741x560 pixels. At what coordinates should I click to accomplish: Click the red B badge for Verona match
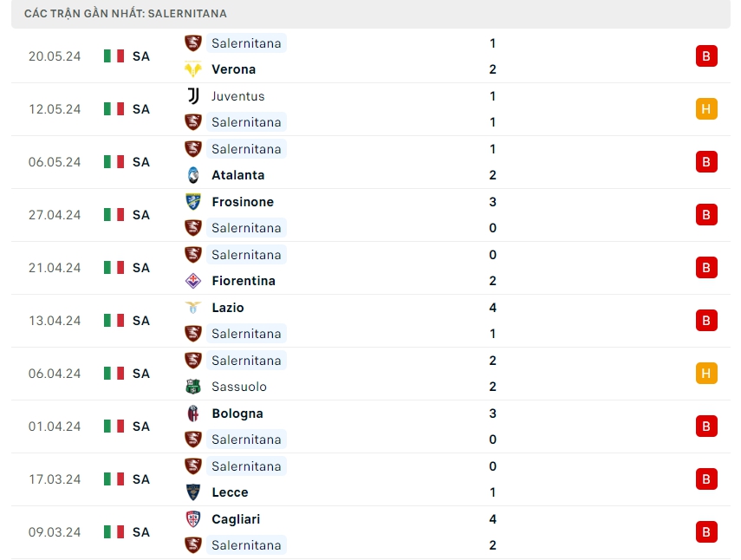[706, 56]
